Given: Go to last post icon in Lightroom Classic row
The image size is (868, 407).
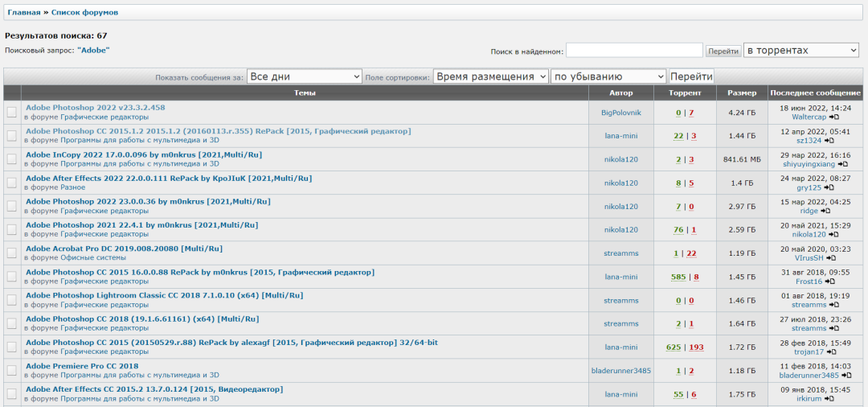Looking at the screenshot, I should 833,305.
